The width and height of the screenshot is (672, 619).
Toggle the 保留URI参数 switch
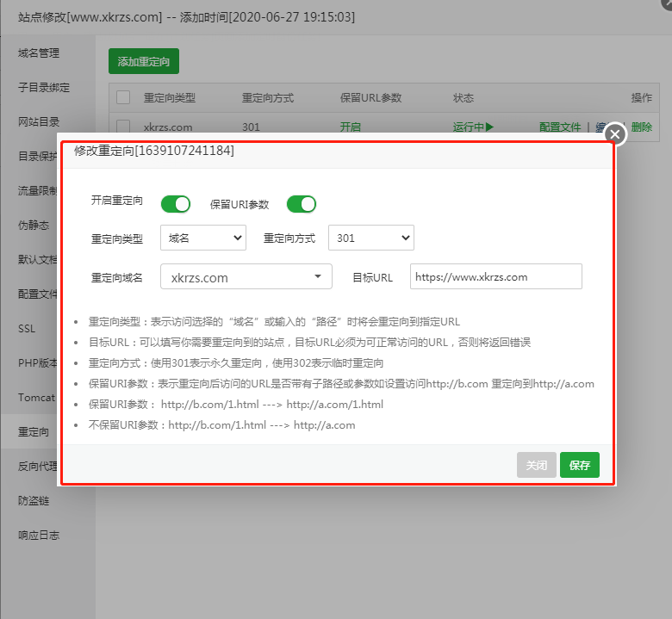point(302,204)
